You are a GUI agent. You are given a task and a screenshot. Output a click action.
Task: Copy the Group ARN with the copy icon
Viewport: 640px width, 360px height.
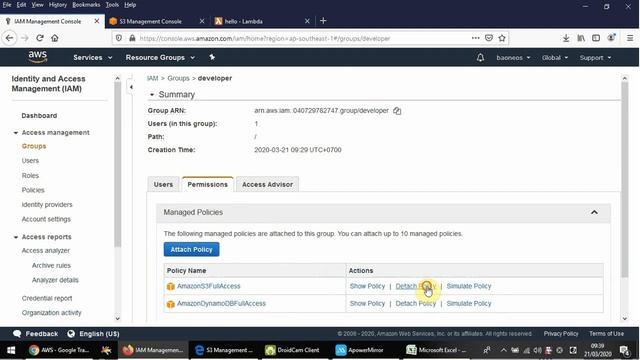click(x=397, y=111)
